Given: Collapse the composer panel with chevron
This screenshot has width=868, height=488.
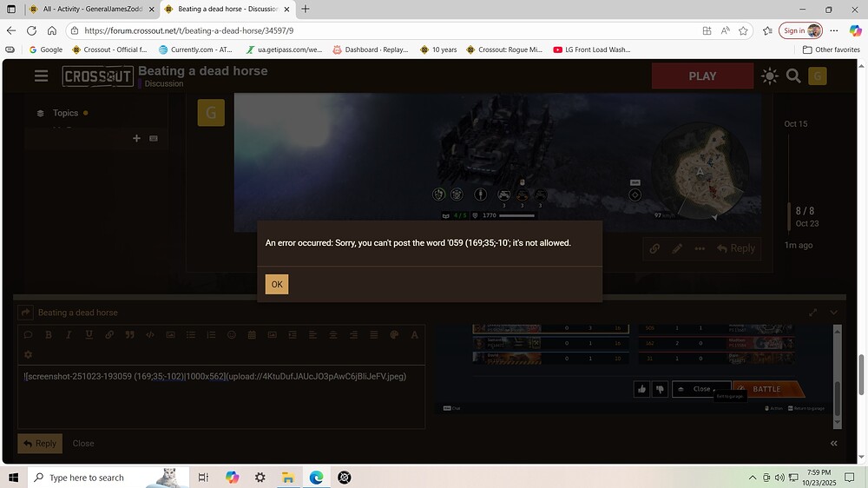Looking at the screenshot, I should [834, 313].
